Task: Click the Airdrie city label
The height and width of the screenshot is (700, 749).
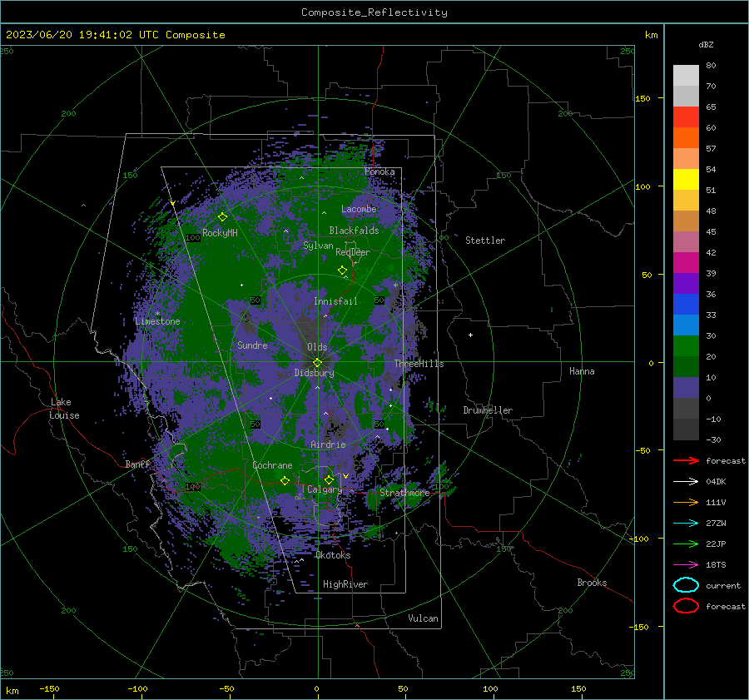Action: point(328,444)
